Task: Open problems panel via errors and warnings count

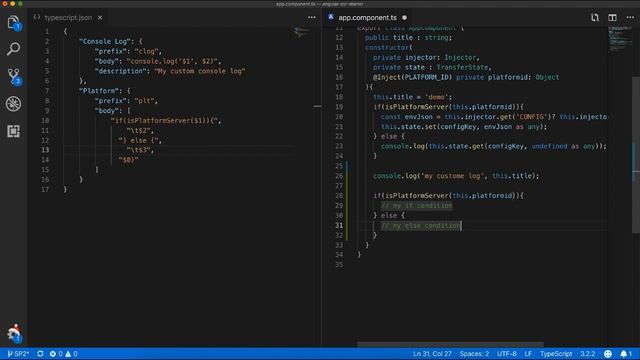Action: (63, 354)
